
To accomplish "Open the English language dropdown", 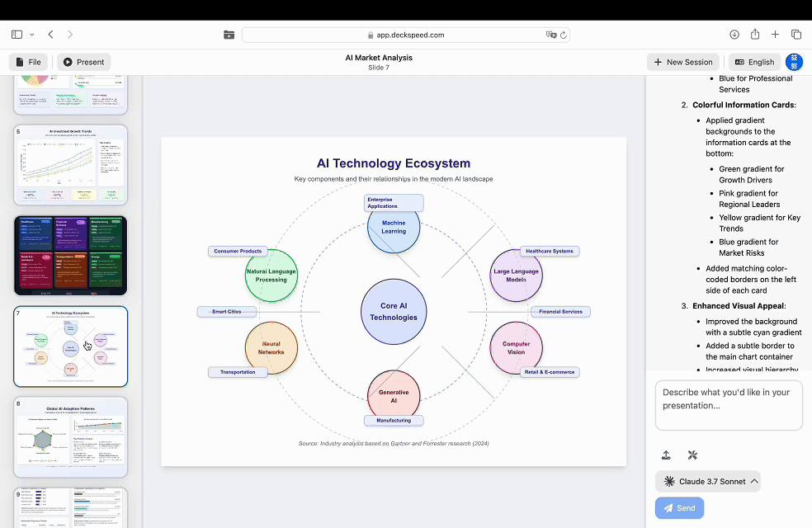I will point(754,62).
